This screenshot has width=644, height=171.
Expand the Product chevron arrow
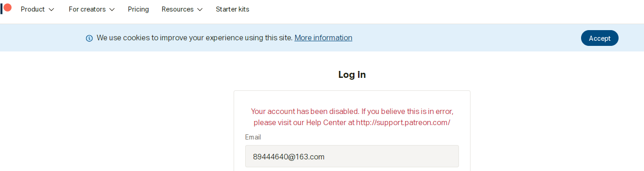(51, 10)
